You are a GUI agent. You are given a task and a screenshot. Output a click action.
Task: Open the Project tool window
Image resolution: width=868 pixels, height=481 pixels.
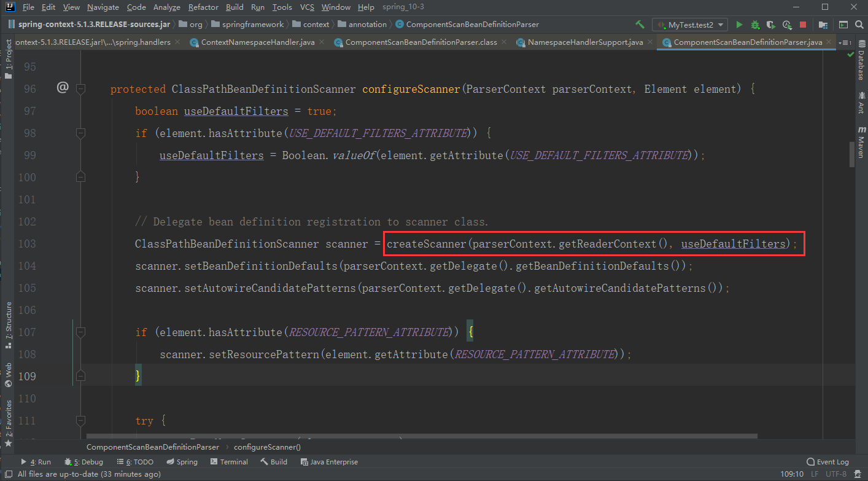(x=8, y=60)
